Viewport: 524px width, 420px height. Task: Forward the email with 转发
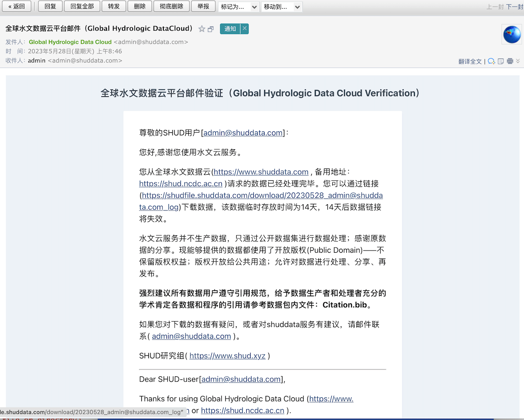click(x=114, y=7)
